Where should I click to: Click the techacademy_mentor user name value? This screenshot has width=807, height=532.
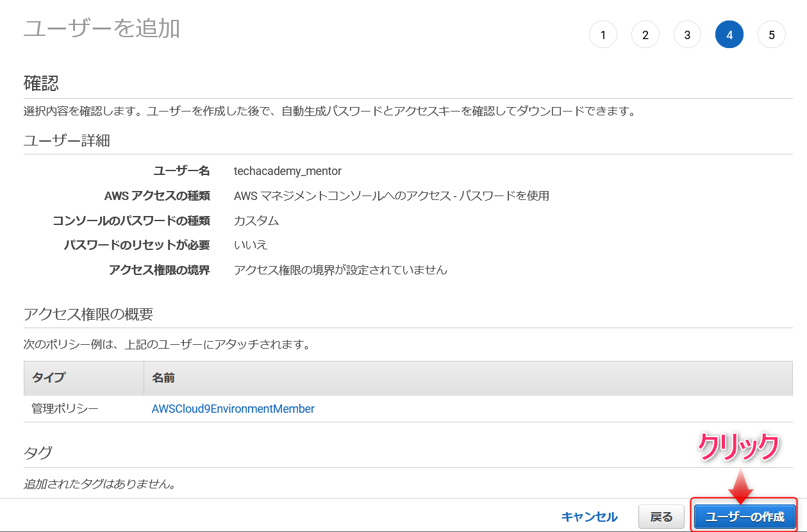[x=287, y=171]
